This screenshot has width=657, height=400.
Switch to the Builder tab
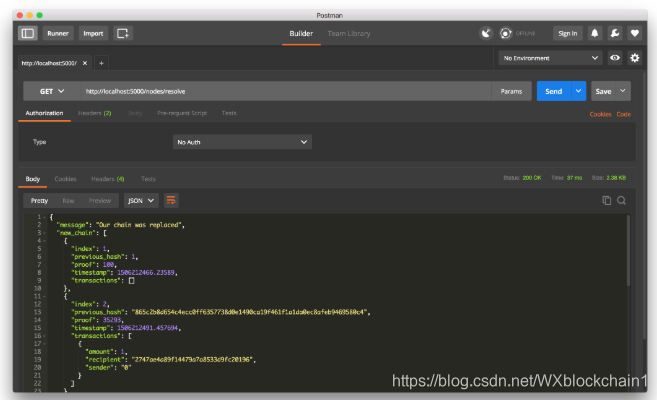pos(301,34)
